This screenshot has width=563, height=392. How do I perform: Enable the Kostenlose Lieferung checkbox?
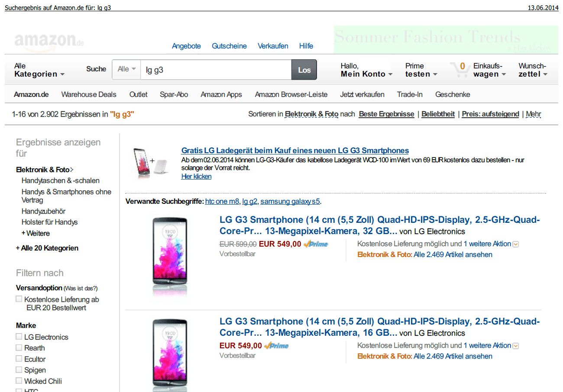pyautogui.click(x=19, y=299)
